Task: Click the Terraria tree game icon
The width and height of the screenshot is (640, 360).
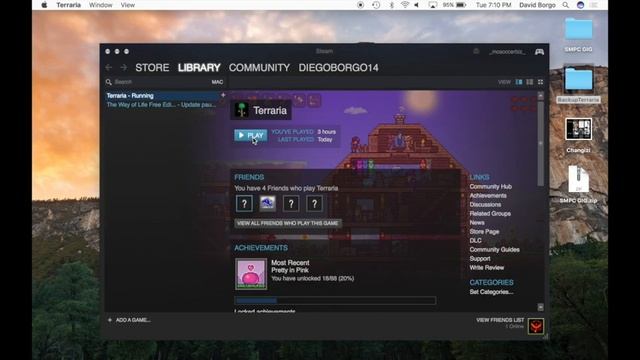Action: pos(242,110)
